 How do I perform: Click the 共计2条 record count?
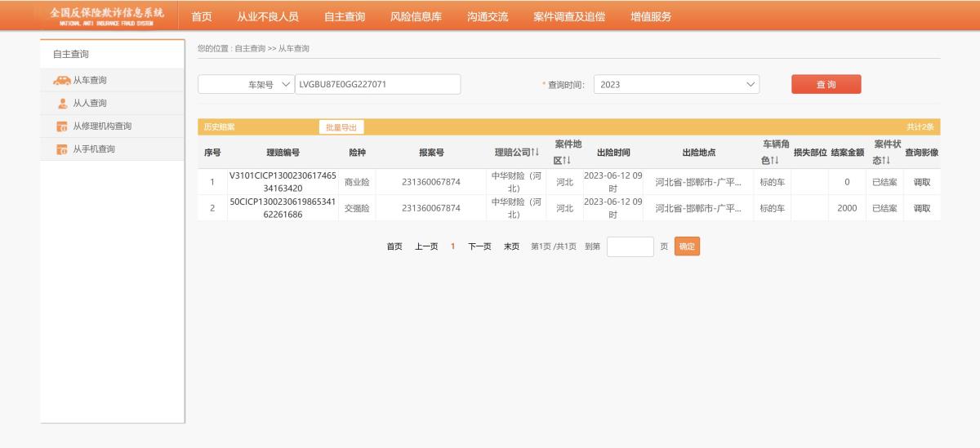[920, 127]
